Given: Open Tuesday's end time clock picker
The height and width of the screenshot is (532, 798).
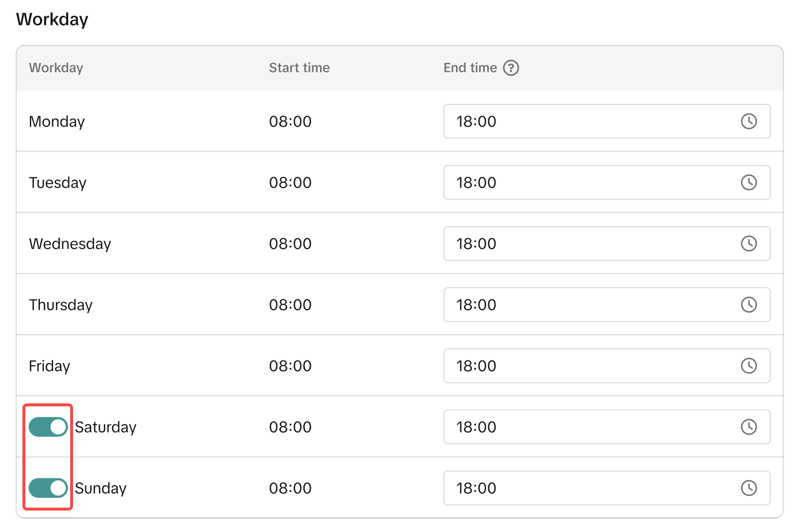Looking at the screenshot, I should pyautogui.click(x=748, y=183).
